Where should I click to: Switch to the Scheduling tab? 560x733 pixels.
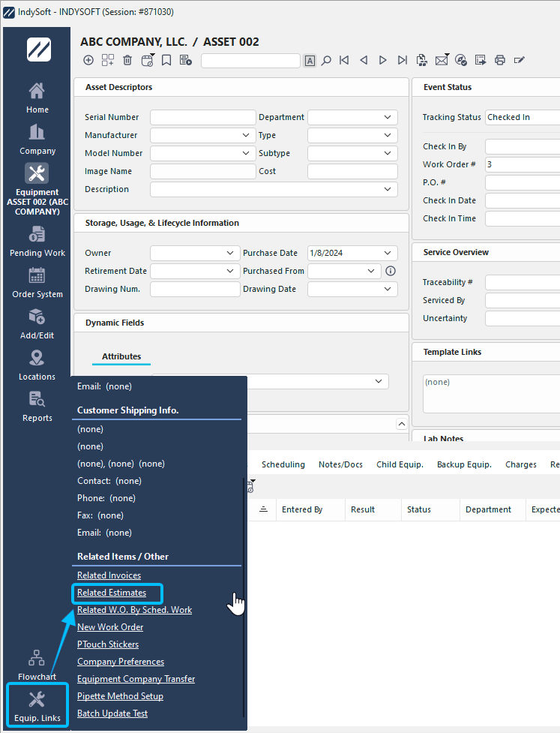pos(283,464)
